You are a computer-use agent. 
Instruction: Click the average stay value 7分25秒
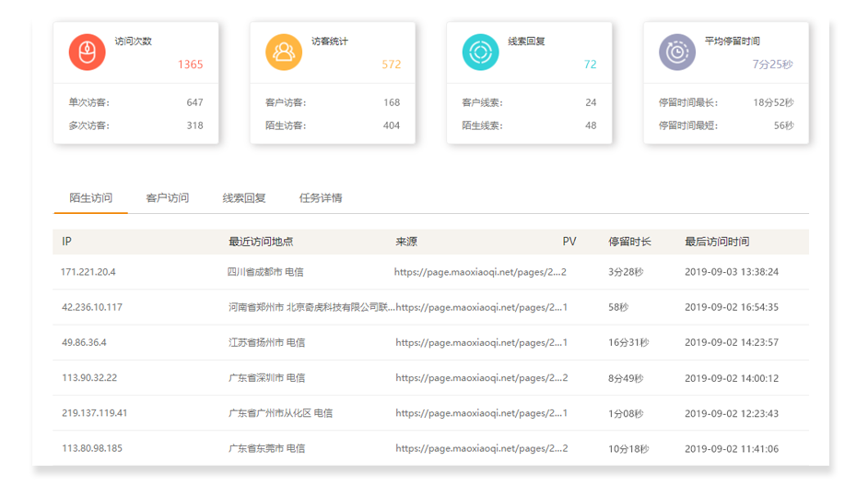(772, 65)
